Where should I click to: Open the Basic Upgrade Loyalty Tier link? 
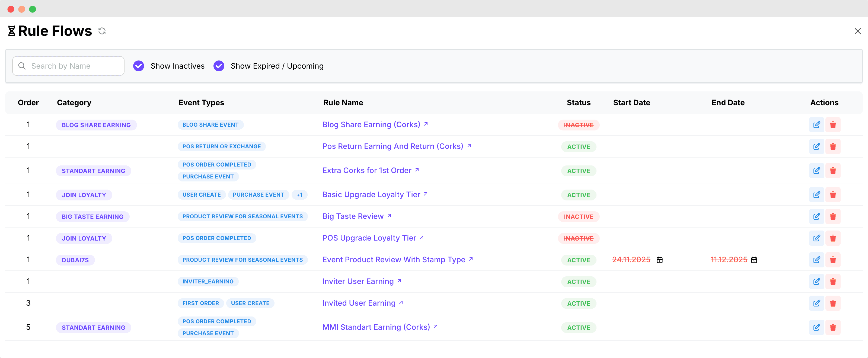coord(371,195)
